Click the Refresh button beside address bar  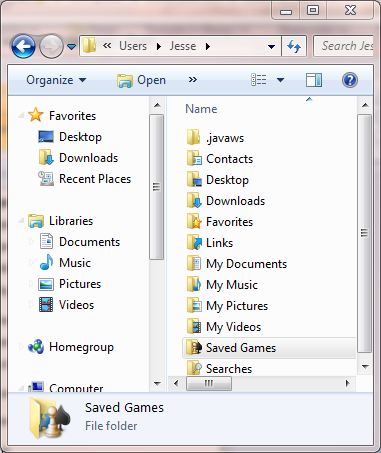tap(294, 46)
